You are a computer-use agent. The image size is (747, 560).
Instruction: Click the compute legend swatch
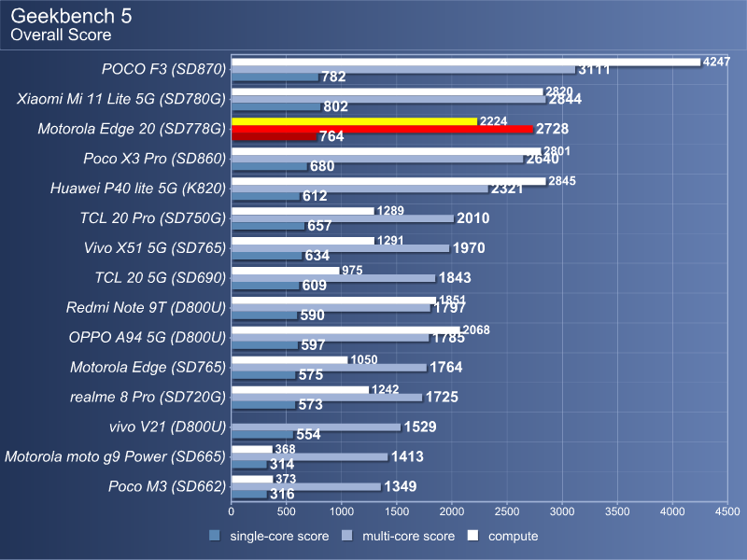tap(472, 536)
